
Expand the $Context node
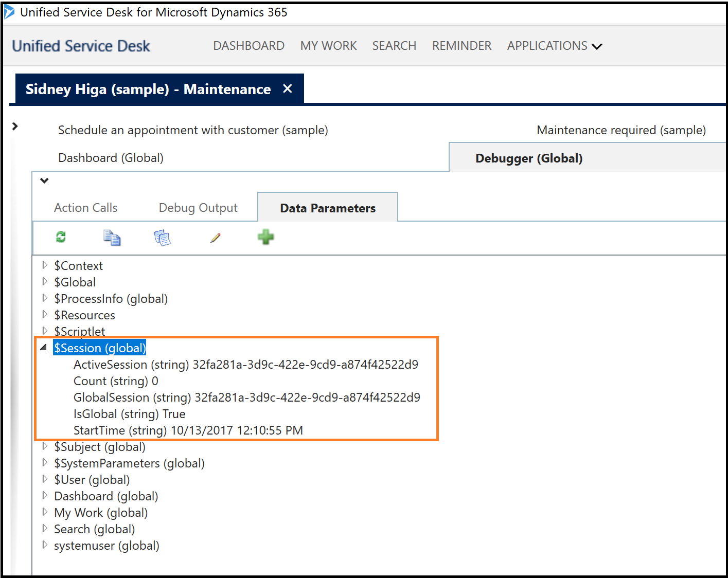(45, 265)
